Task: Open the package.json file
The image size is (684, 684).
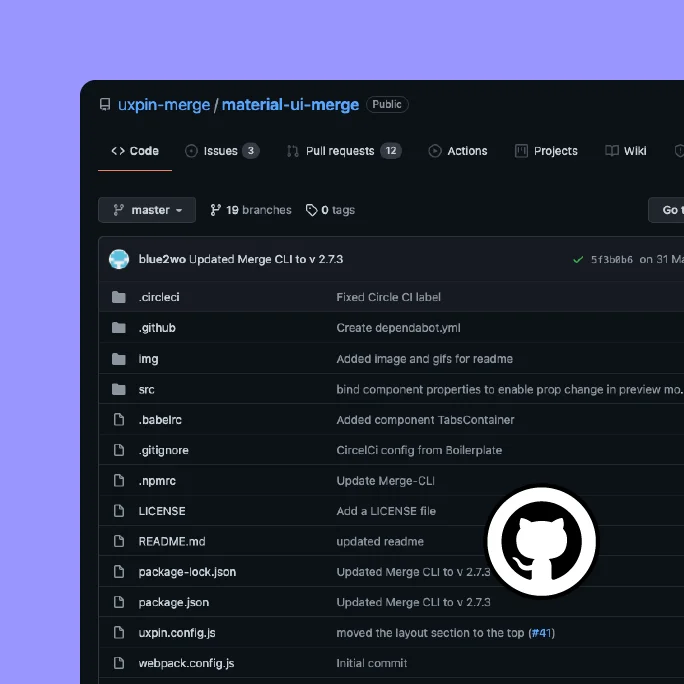Action: tap(174, 602)
